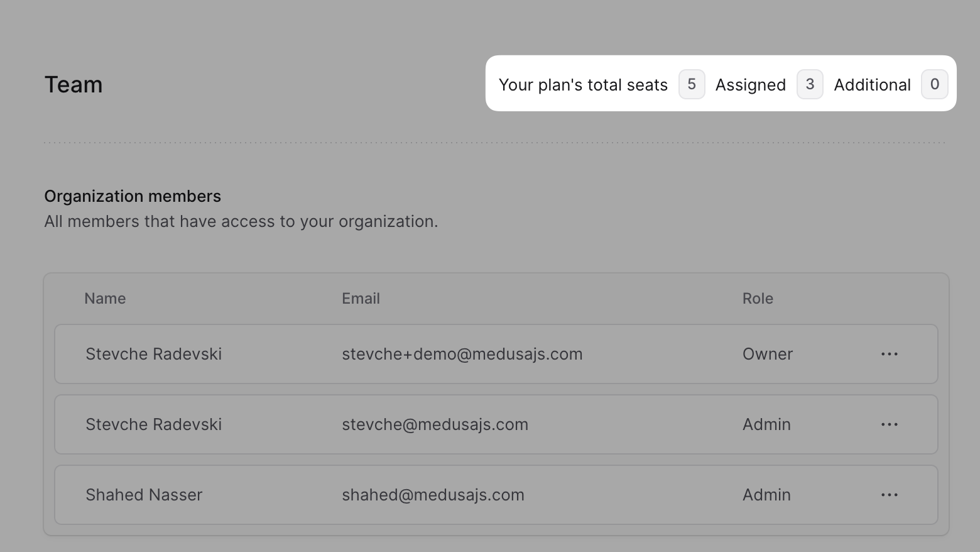This screenshot has height=552, width=980.
Task: Sort the table by the Email column
Action: [361, 298]
